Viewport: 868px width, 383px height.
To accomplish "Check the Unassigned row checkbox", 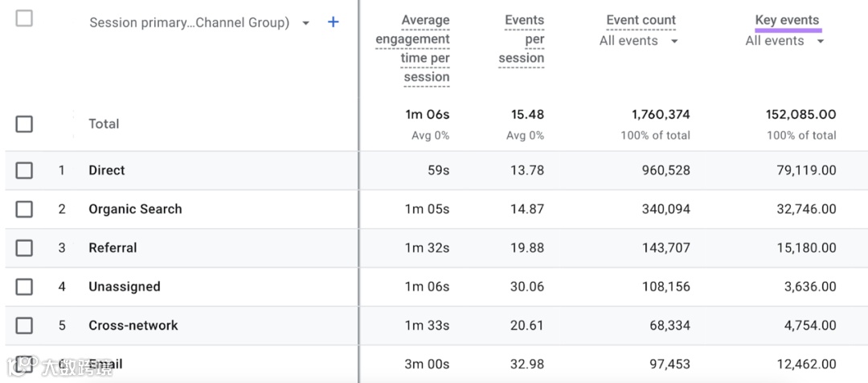I will (24, 287).
